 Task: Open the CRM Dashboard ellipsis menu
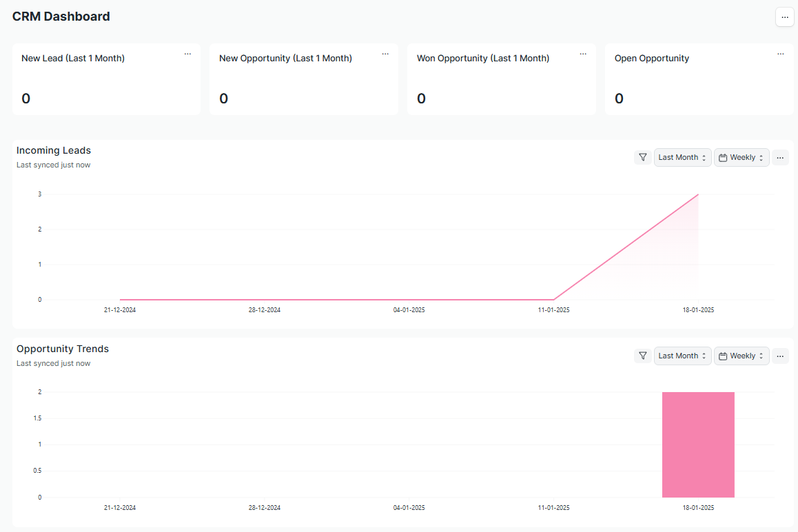click(784, 17)
